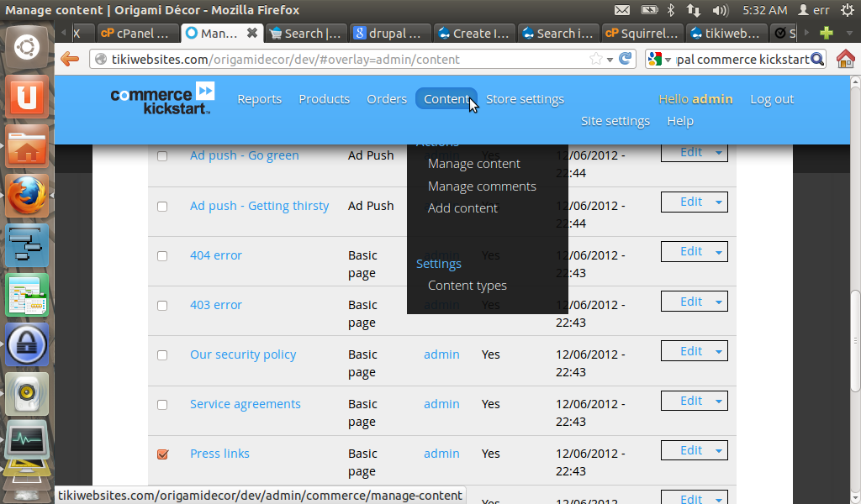Click into the URL address bar
Screen dimensions: 861x504
pyautogui.click(x=336, y=60)
